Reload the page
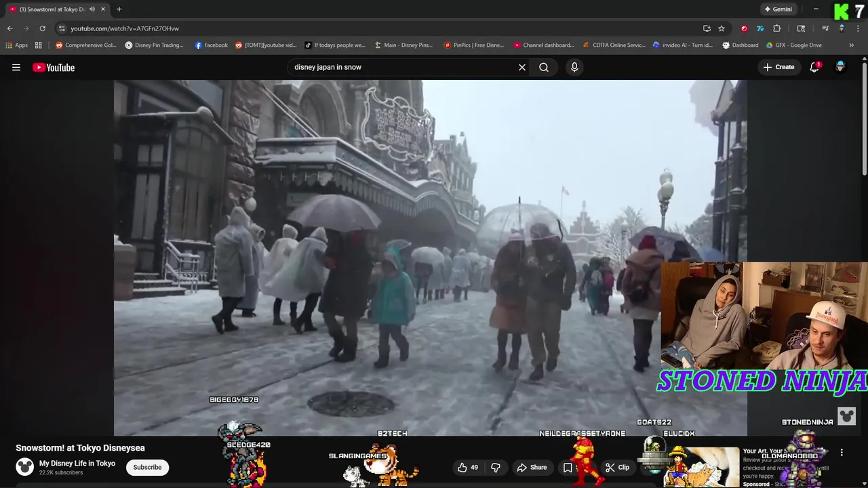Screen dimensions: 868x488 [42, 28]
